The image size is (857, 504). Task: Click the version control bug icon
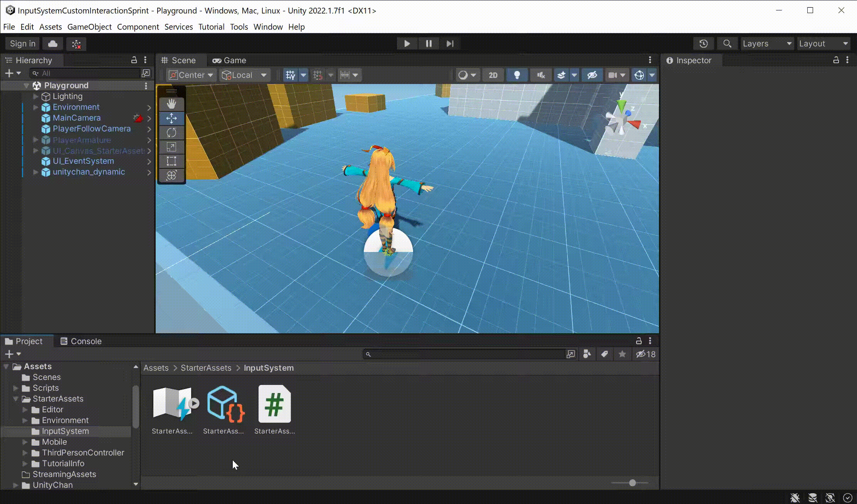click(x=76, y=44)
